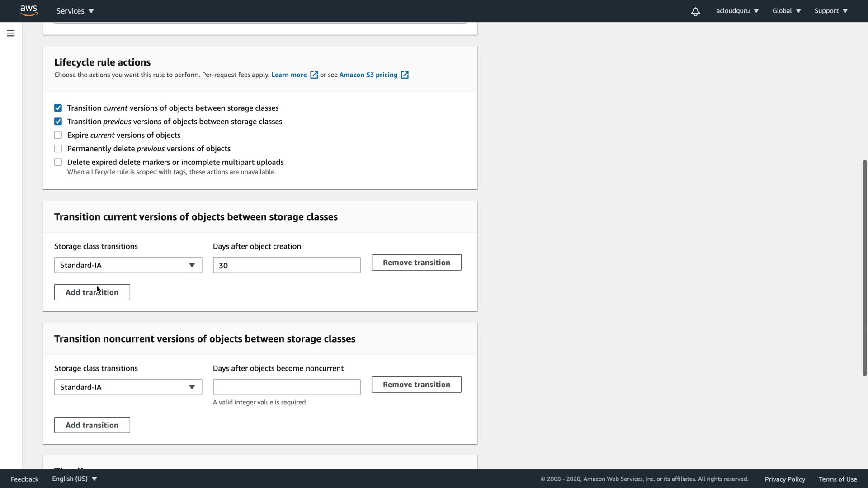Check Permanently delete previous versions option
This screenshot has width=868, height=488.
click(58, 149)
